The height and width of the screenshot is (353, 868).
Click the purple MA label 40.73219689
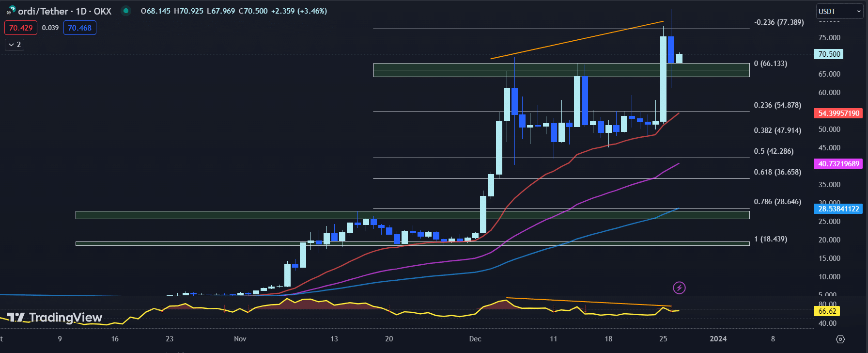pos(838,164)
